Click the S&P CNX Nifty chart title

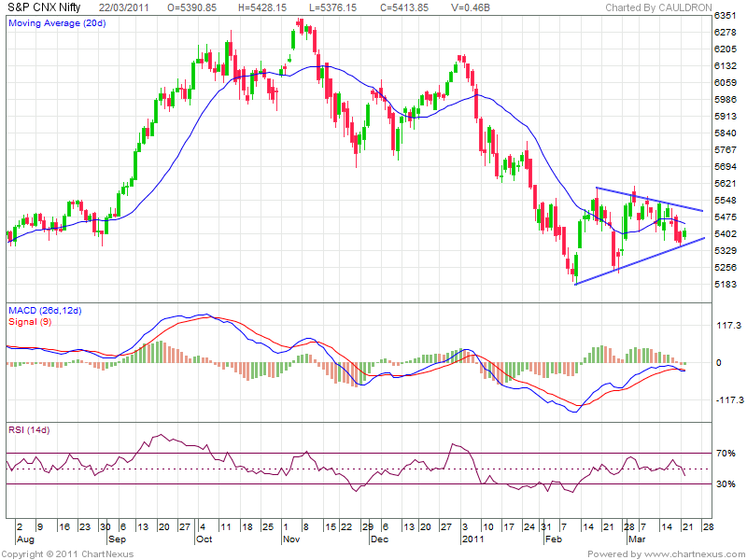point(44,7)
